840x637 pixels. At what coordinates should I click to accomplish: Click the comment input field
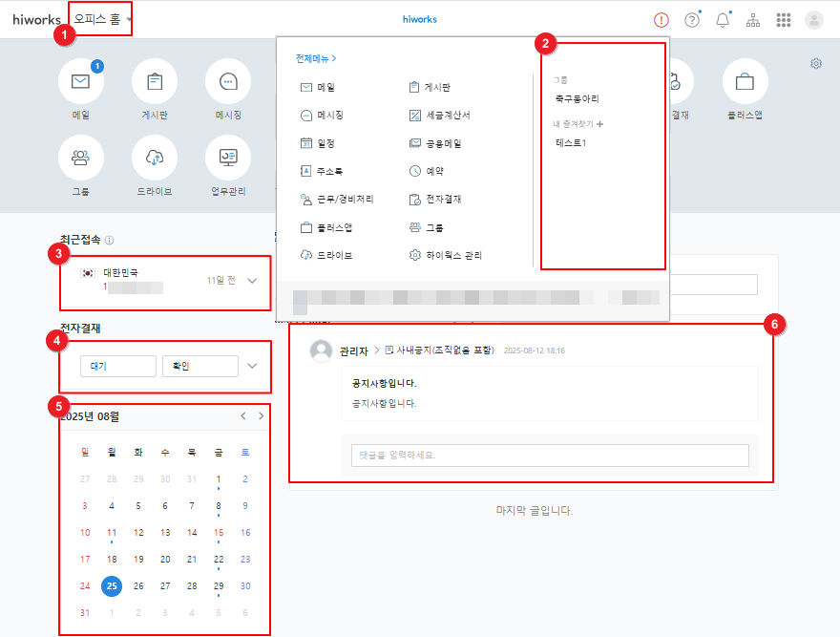tap(550, 456)
